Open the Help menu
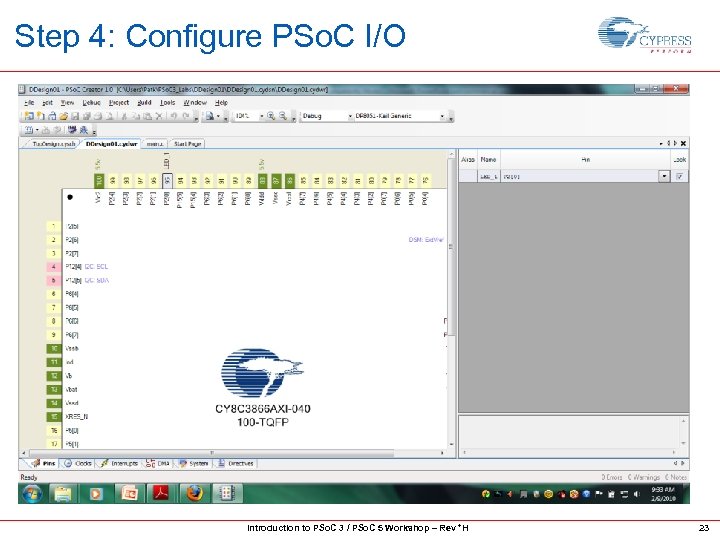This screenshot has width=720, height=540. click(x=221, y=102)
